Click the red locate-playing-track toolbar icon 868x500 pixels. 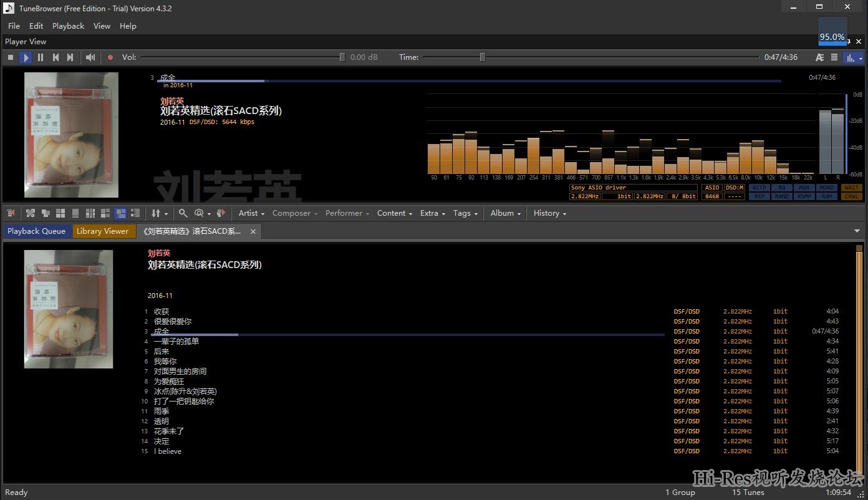[11, 213]
